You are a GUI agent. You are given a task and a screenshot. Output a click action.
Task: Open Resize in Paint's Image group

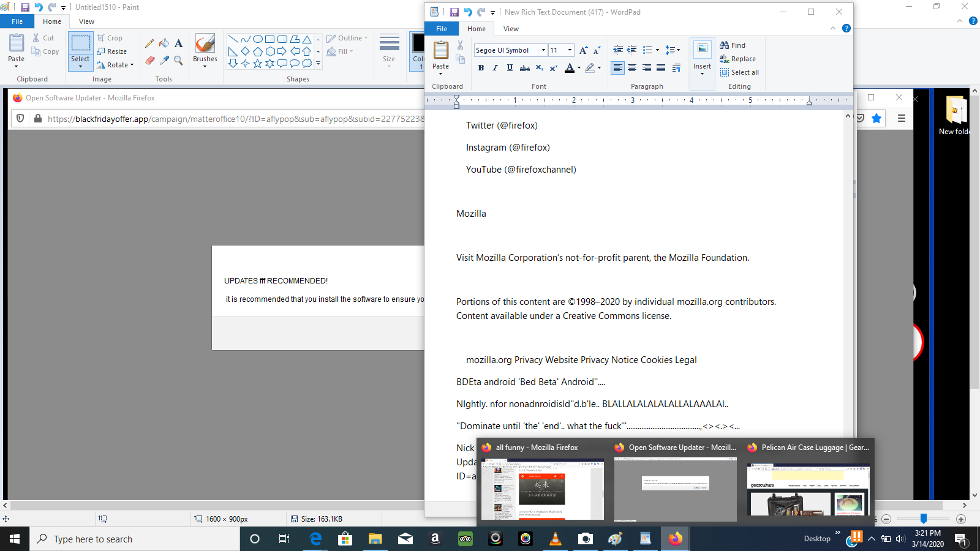point(111,51)
